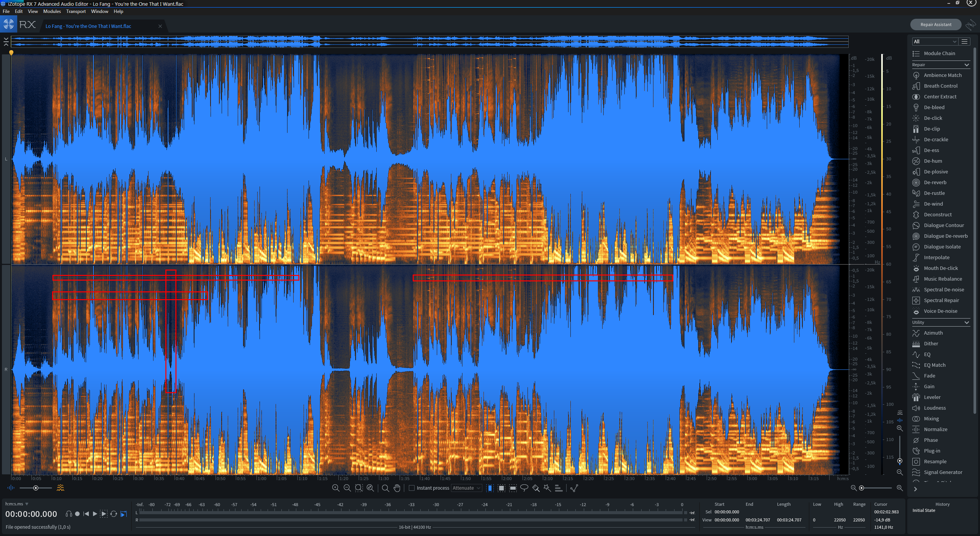Click the playhead marker at timeline start

click(11, 53)
